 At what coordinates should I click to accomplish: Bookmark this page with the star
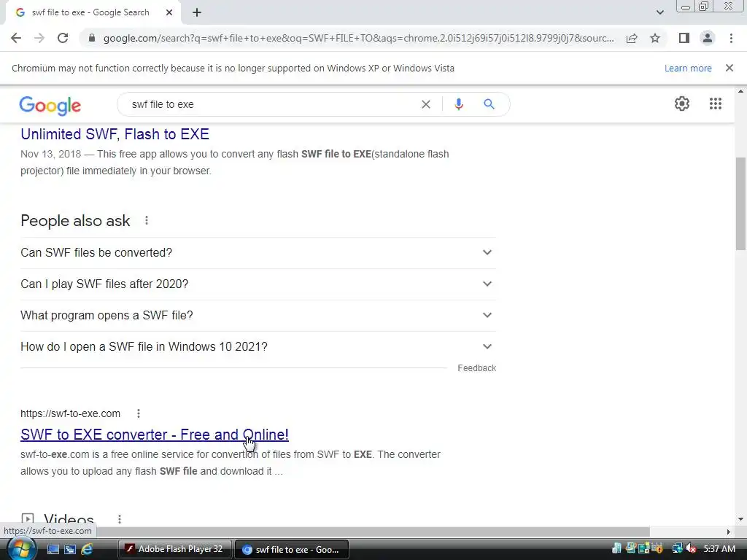[x=655, y=38]
